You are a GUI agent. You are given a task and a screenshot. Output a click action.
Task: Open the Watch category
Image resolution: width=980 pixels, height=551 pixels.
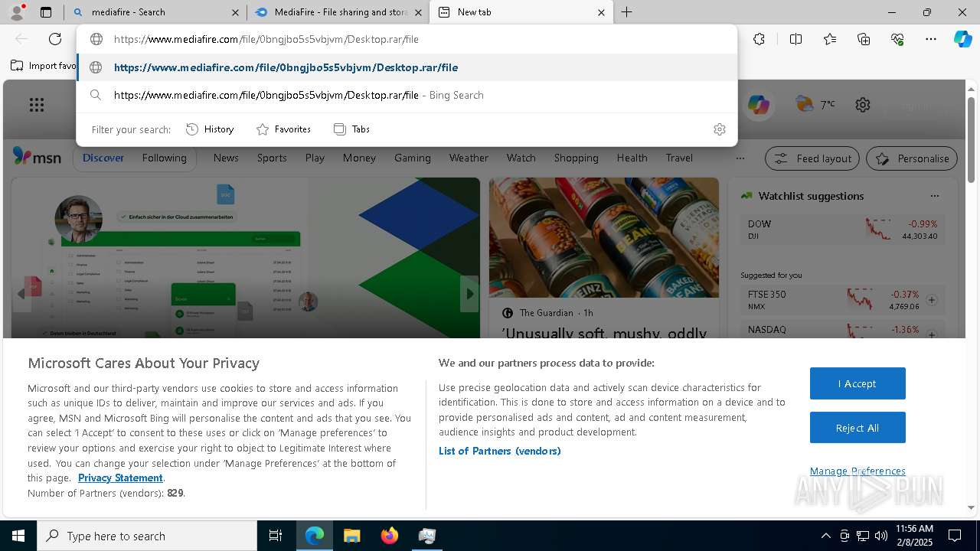pyautogui.click(x=521, y=158)
